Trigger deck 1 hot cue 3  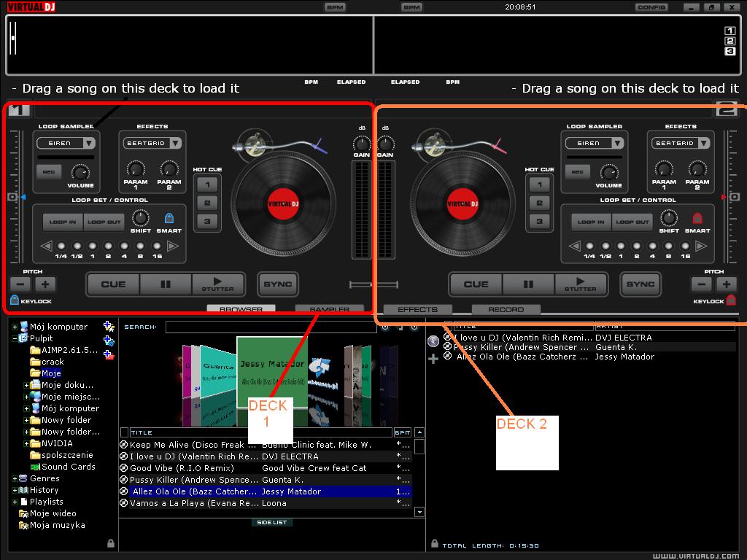point(207,221)
